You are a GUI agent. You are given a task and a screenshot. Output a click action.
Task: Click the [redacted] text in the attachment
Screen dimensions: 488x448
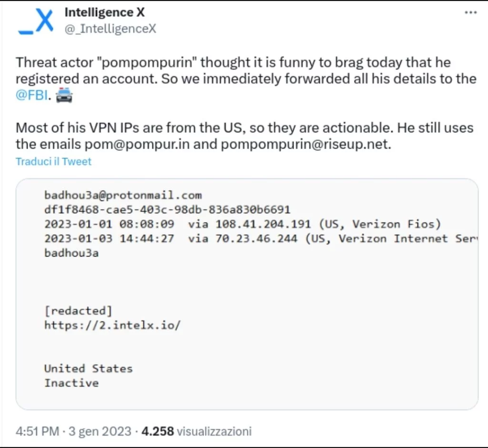78,311
